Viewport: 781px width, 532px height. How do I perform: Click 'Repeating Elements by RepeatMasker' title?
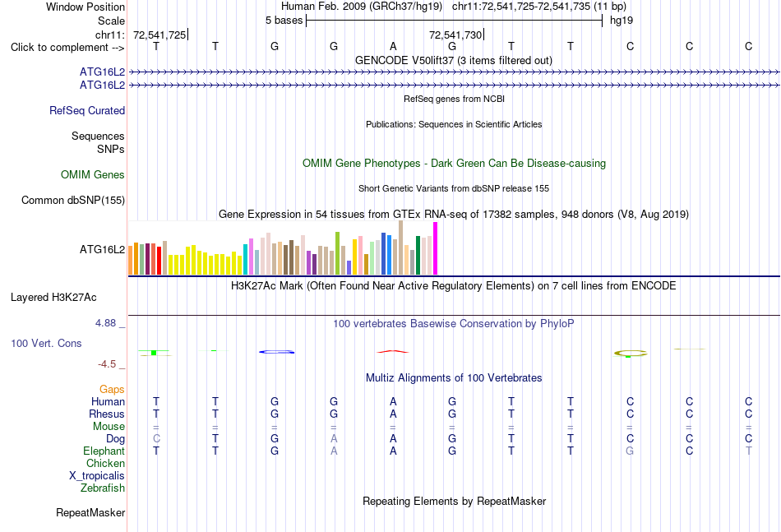click(455, 501)
